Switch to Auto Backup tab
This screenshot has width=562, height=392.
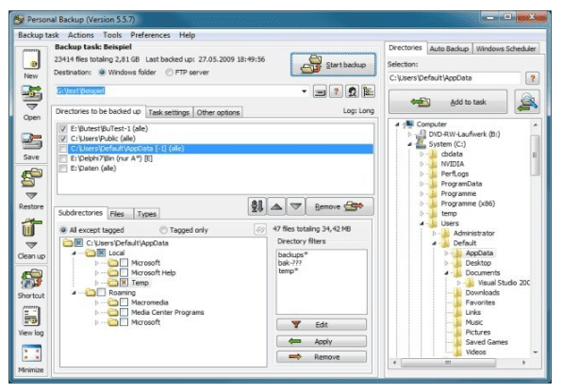(449, 49)
